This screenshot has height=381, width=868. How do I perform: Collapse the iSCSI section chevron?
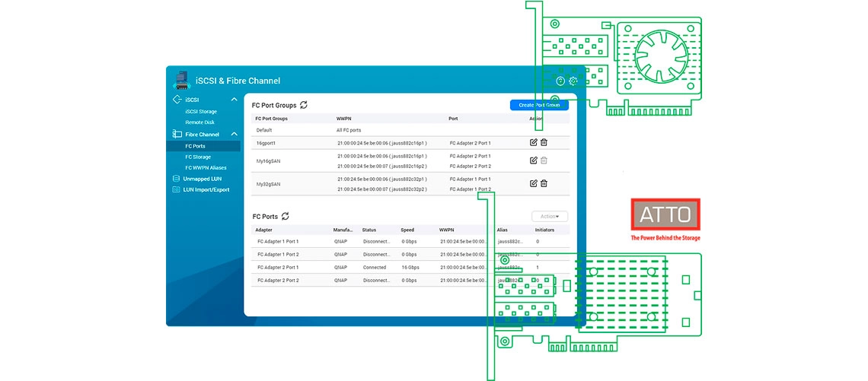coord(235,100)
